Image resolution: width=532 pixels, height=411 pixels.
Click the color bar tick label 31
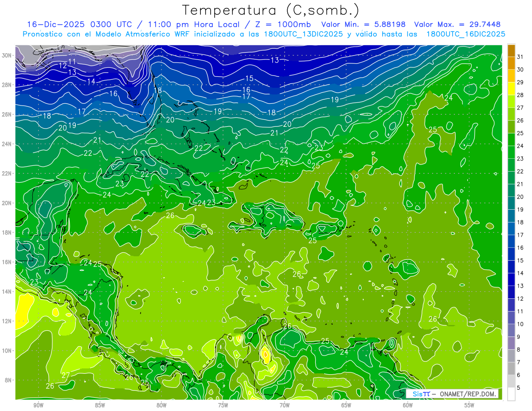[520, 57]
